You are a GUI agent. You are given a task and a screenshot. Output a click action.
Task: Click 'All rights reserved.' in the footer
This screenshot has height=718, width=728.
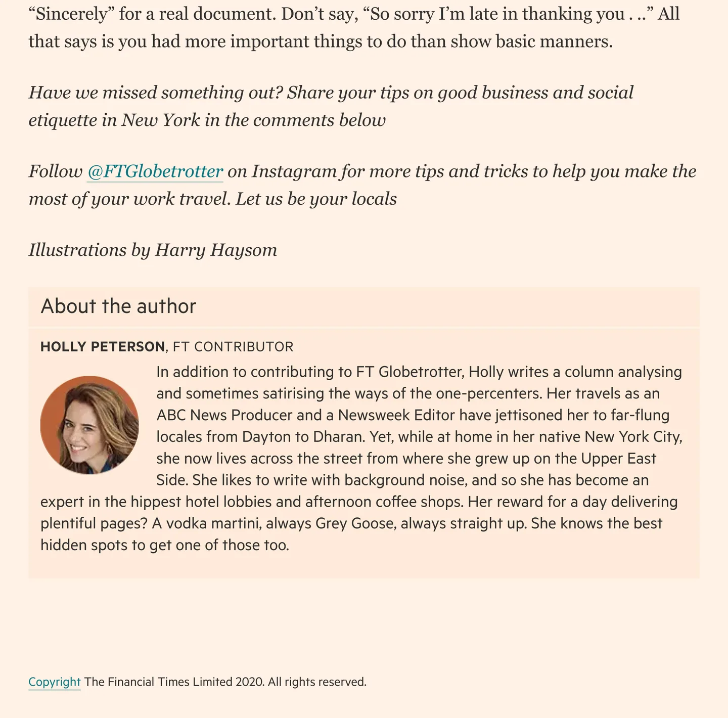[x=317, y=682]
